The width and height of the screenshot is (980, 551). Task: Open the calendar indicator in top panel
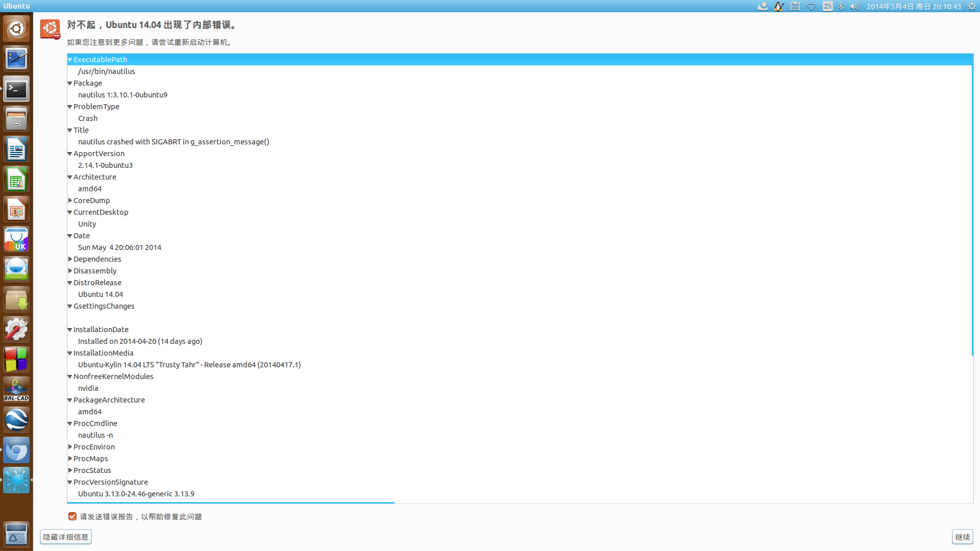click(x=795, y=6)
